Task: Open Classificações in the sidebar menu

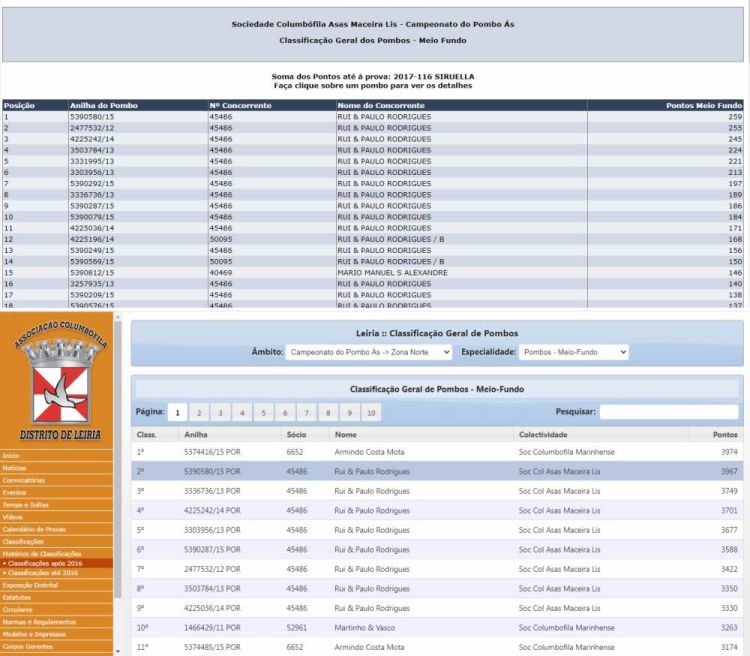Action: (56, 542)
